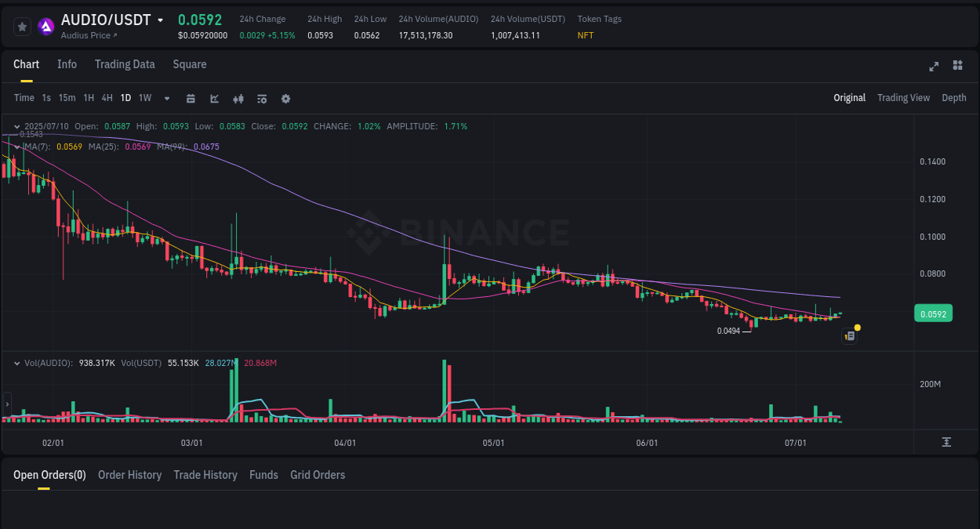Open the indicators icon on the chart toolbar

click(214, 99)
